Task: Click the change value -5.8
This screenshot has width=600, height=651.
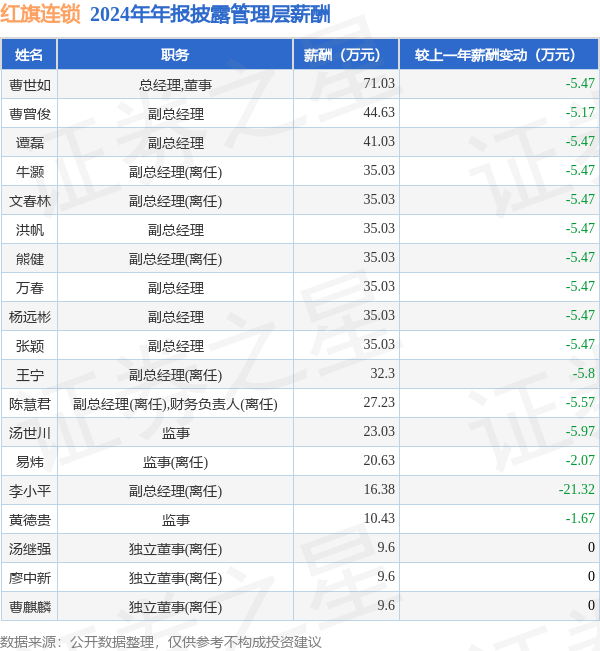Action: click(x=584, y=374)
